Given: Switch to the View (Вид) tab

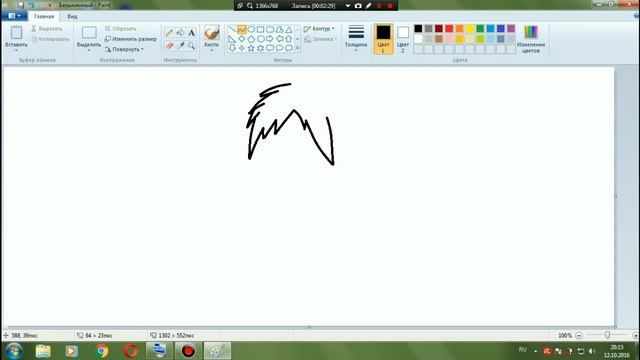Looking at the screenshot, I should click(72, 16).
